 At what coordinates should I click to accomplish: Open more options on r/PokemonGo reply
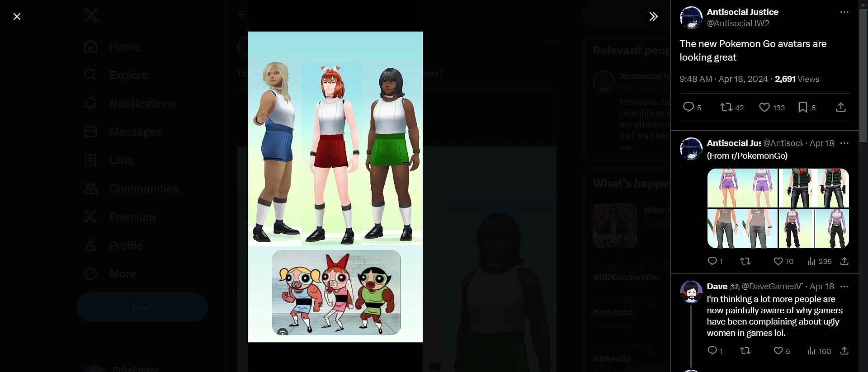tap(844, 143)
